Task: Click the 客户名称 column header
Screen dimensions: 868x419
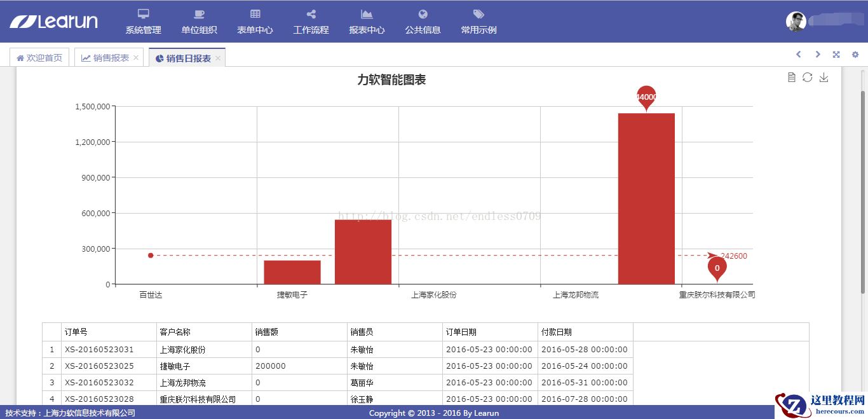Action: pyautogui.click(x=204, y=332)
